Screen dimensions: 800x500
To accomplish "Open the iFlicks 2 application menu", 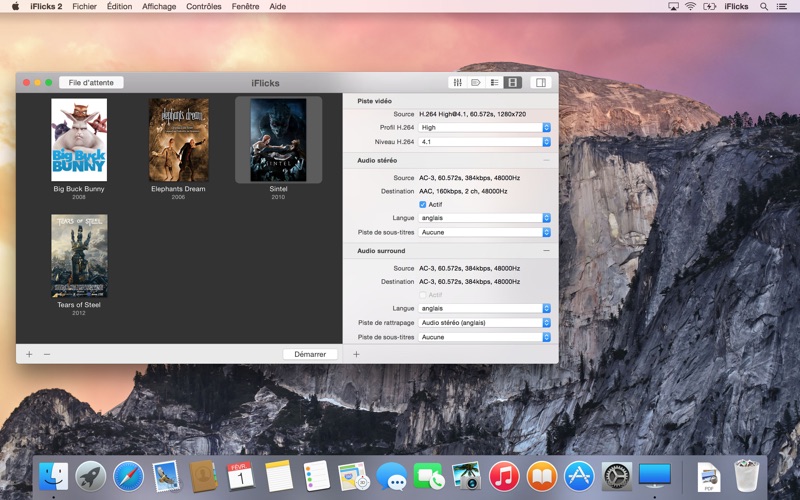I will click(46, 7).
